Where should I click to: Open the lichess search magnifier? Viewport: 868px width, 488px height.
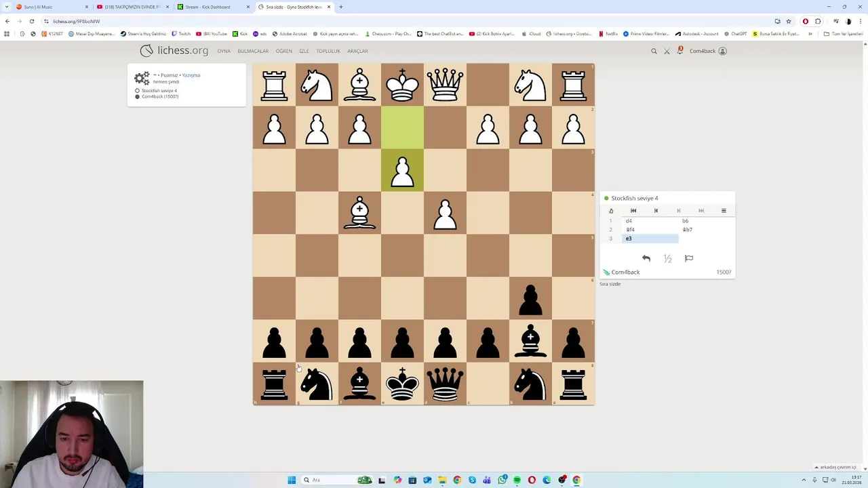[654, 51]
